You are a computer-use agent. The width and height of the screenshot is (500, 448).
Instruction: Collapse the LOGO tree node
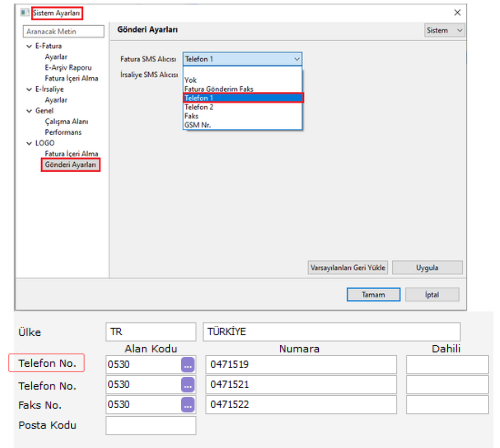tap(29, 143)
